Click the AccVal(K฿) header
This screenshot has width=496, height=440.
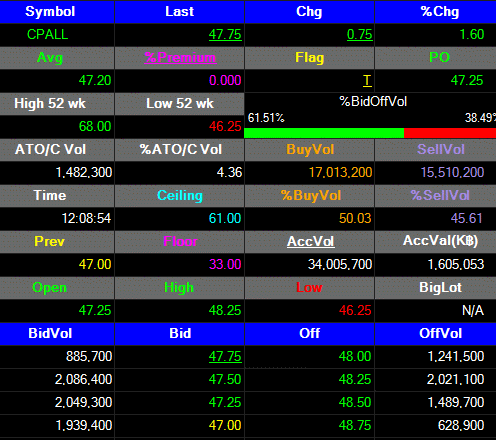[440, 241]
